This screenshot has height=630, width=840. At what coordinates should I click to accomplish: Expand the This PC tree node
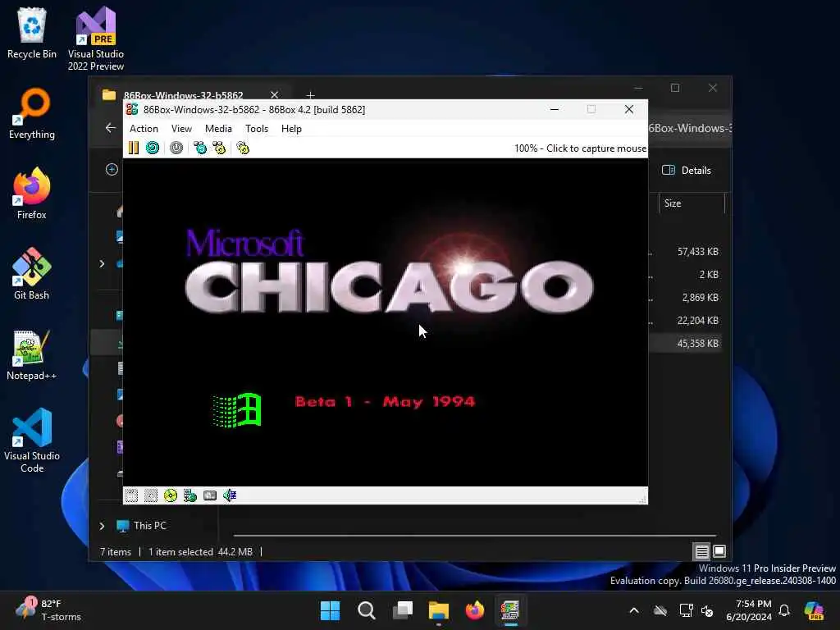pos(102,526)
